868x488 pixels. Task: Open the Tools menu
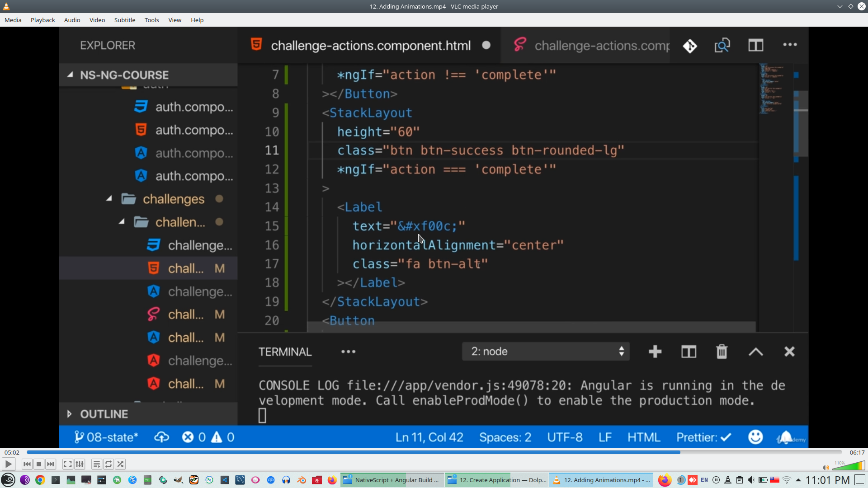point(151,20)
